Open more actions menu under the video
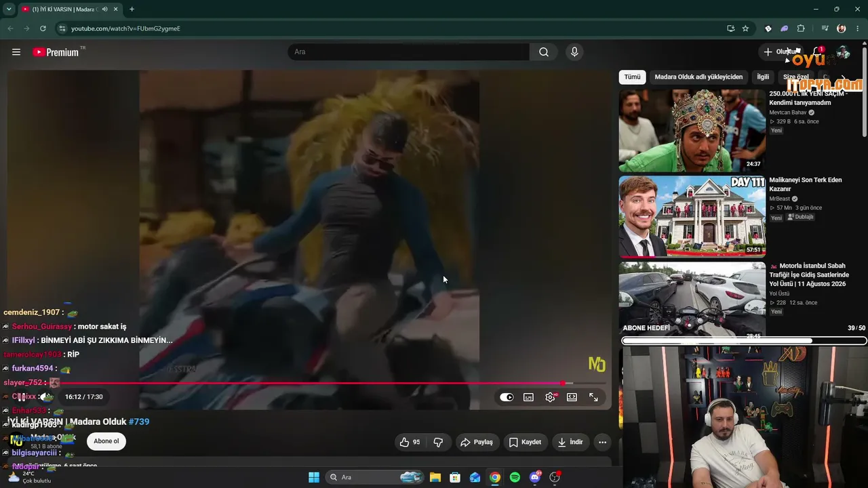 coord(602,442)
